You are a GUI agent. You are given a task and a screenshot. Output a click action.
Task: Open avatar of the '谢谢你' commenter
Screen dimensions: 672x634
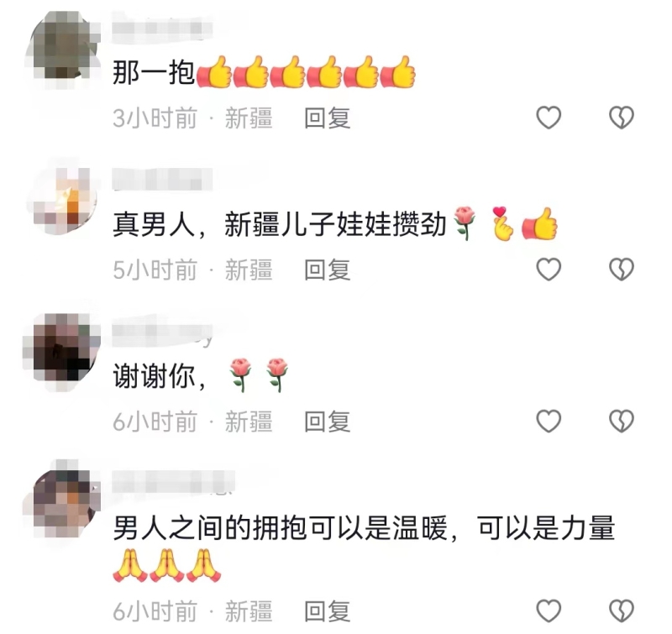click(x=62, y=349)
